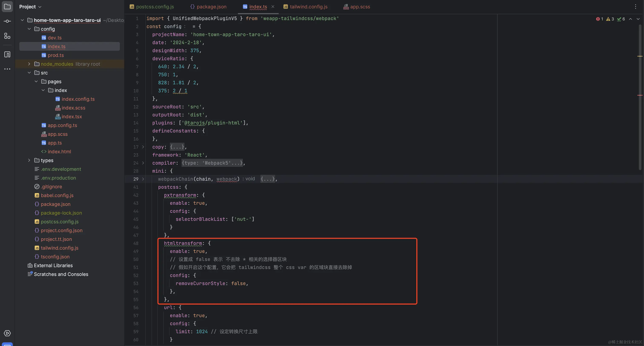Switch to the tailwind.config.js tab
Viewport: 644px width, 346px height.
click(309, 7)
